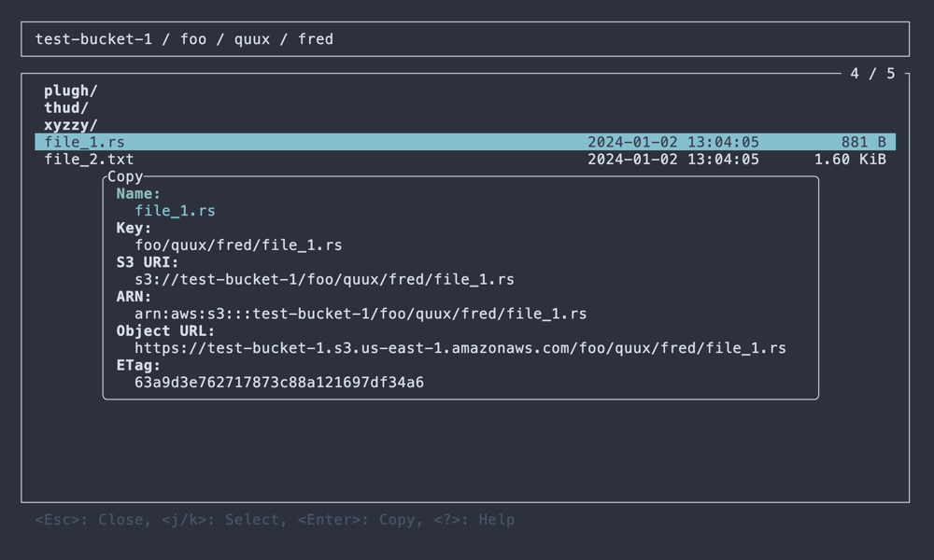Click the 881 B size cell

[864, 142]
